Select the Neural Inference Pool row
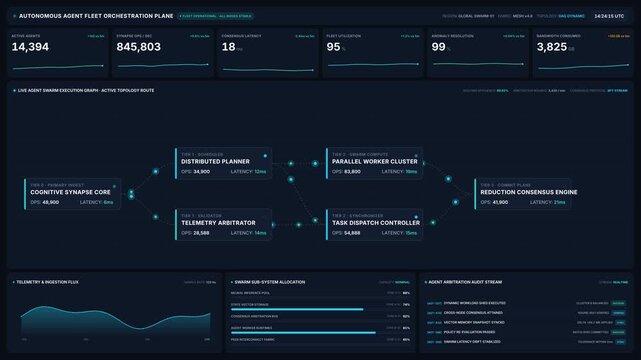The height and width of the screenshot is (360, 641). pyautogui.click(x=320, y=295)
